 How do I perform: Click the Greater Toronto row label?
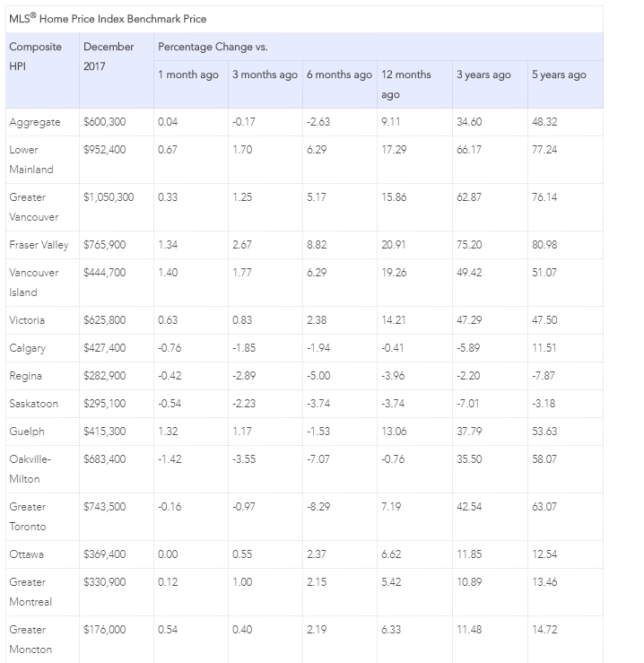click(28, 517)
